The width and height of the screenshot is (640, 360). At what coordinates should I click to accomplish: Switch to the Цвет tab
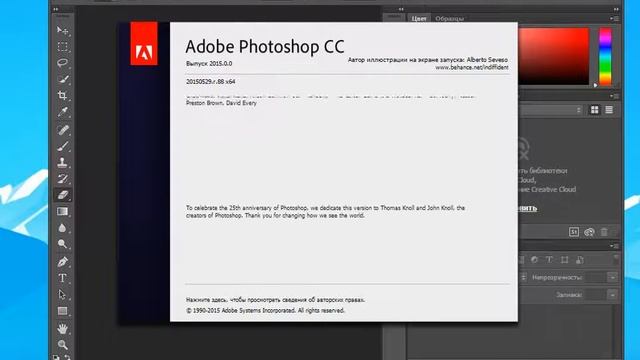coord(419,18)
